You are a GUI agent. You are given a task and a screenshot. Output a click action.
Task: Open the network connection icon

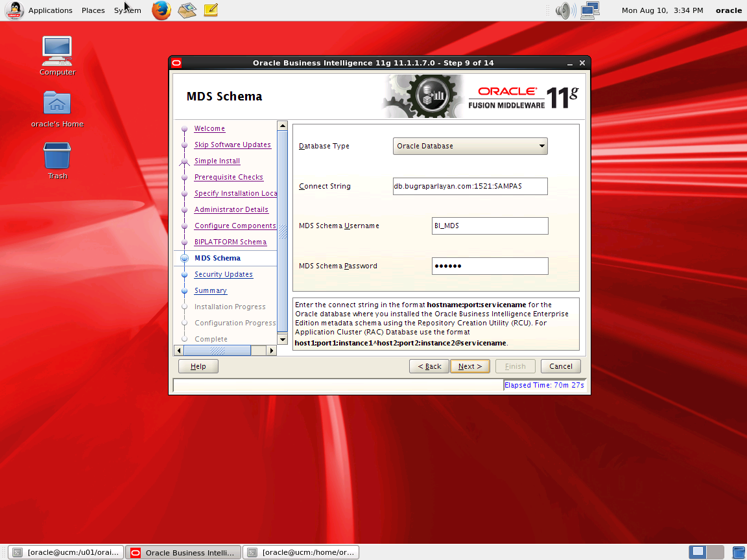590,10
